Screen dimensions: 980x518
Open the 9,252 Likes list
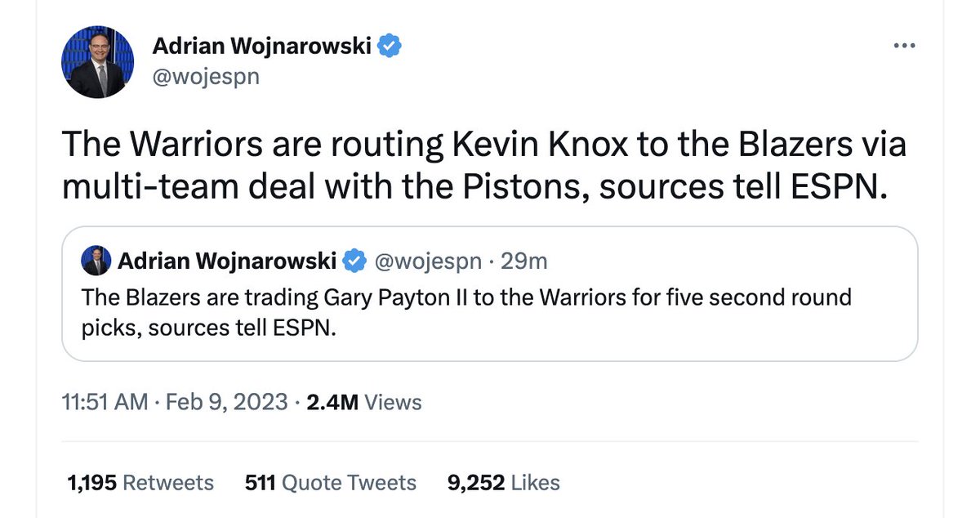pyautogui.click(x=503, y=483)
